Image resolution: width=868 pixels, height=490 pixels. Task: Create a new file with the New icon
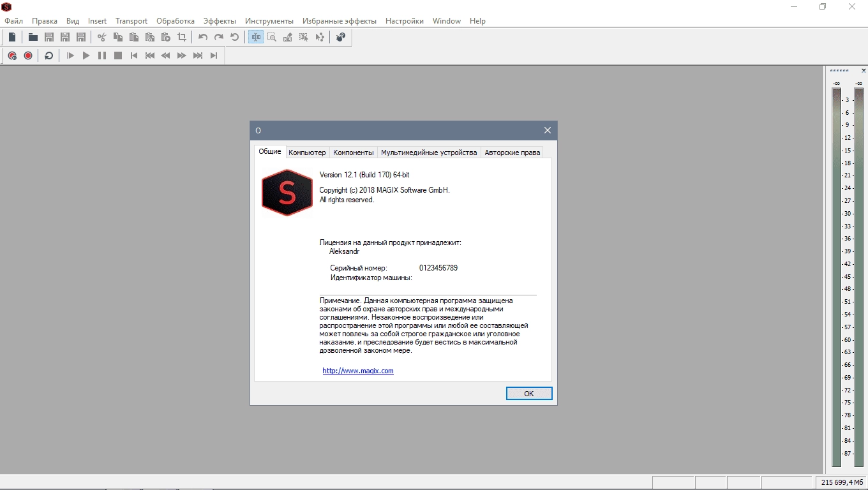pos(12,37)
